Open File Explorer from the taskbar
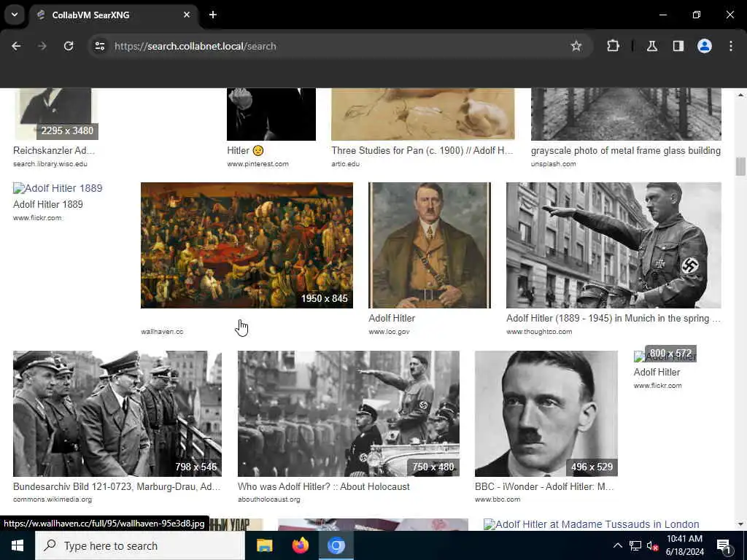747x560 pixels. (x=264, y=545)
